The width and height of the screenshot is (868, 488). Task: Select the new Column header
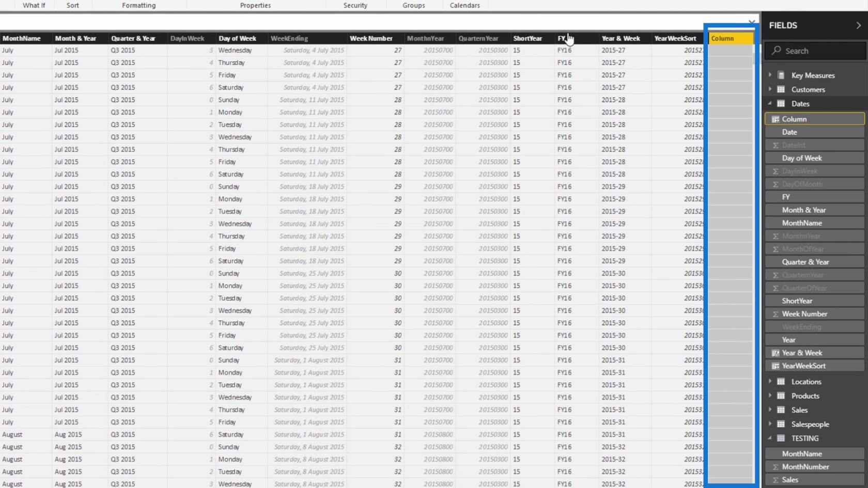tap(731, 38)
